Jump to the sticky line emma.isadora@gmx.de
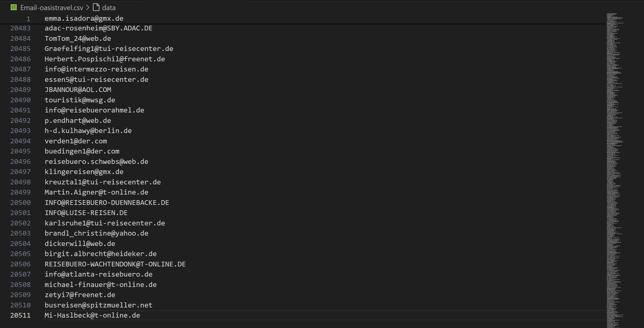 pos(84,19)
